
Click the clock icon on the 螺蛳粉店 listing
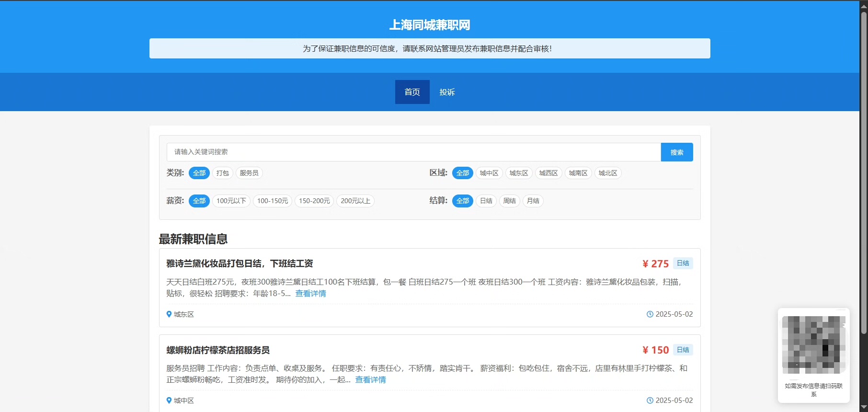(650, 401)
